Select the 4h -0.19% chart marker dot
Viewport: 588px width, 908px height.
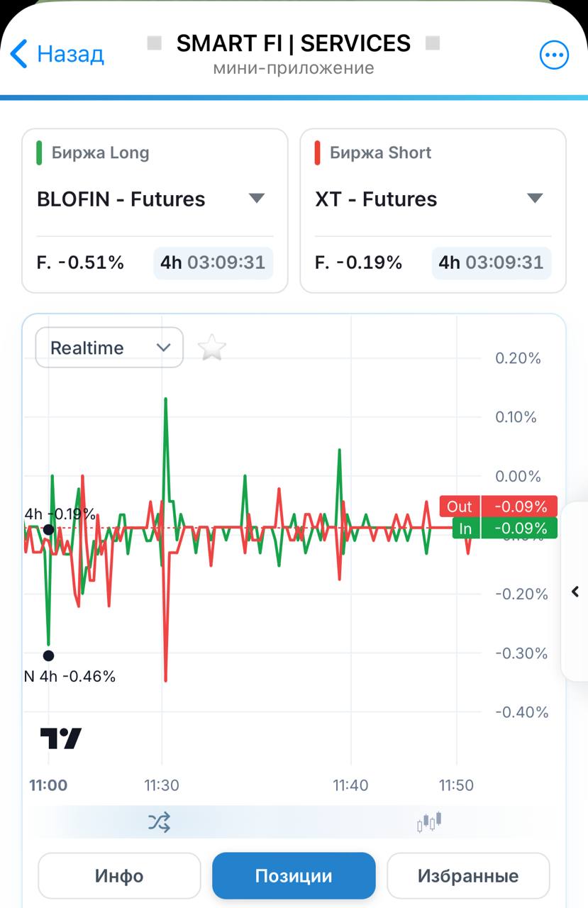pos(48,529)
